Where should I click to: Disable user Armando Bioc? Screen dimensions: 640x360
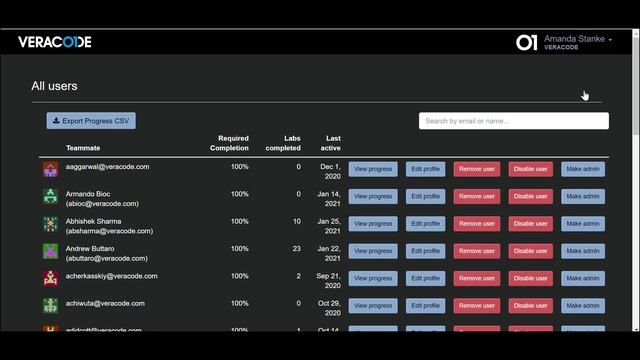pyautogui.click(x=531, y=196)
